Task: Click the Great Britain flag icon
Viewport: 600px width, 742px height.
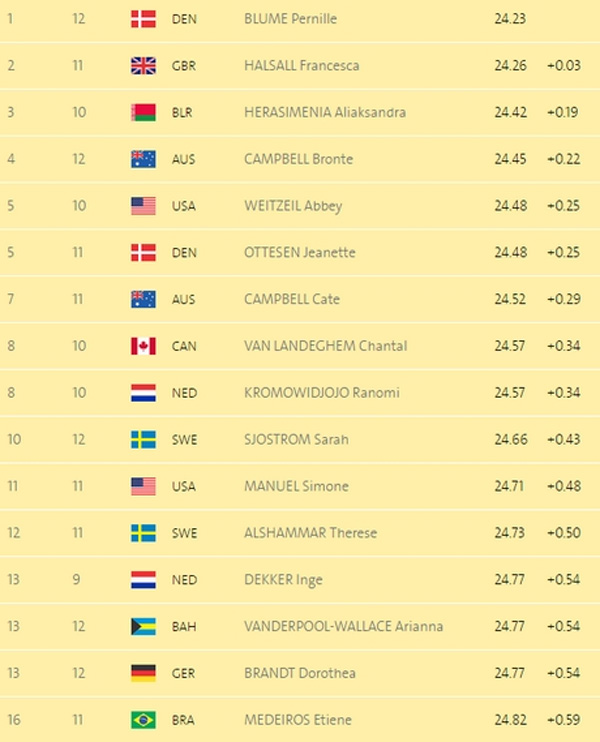Action: click(x=143, y=66)
